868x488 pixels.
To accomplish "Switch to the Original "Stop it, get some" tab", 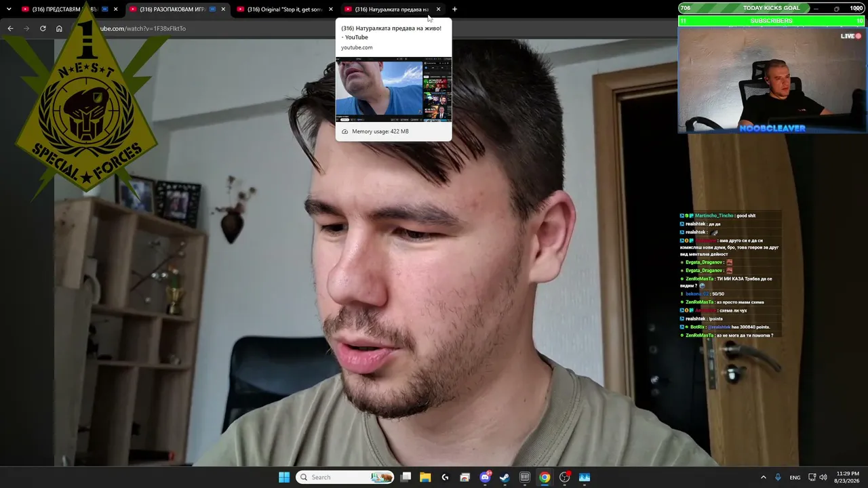I will (x=284, y=9).
